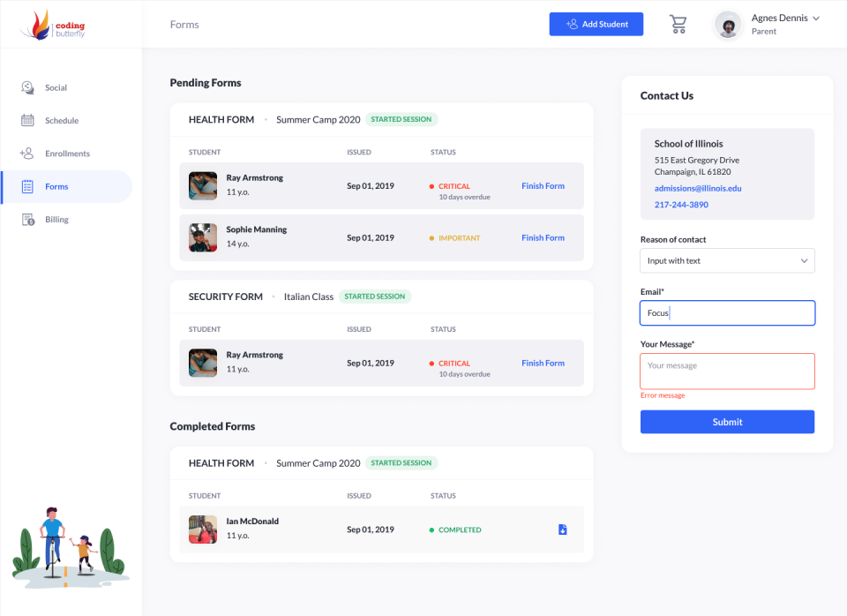Switch to the Forms page header
The height and width of the screenshot is (616, 847).
(x=184, y=24)
